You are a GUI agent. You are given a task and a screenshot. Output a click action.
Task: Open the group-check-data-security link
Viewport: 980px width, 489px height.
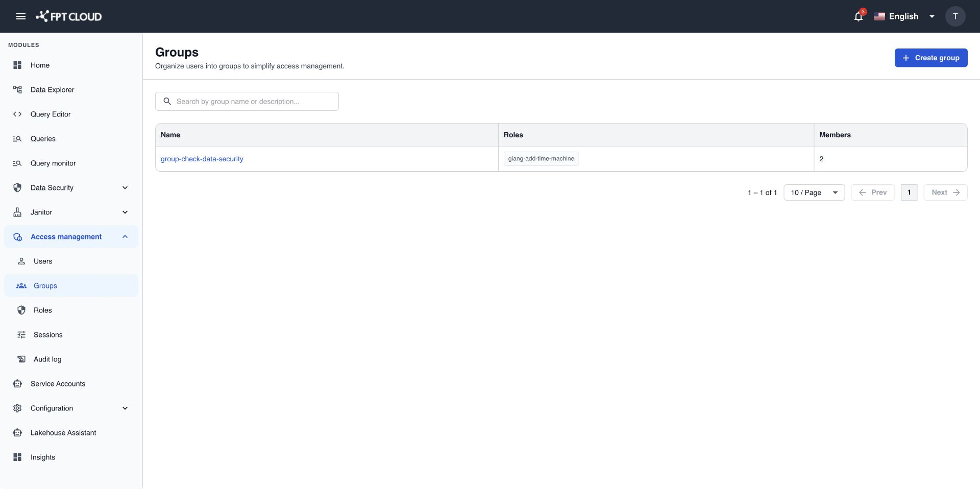coord(202,159)
